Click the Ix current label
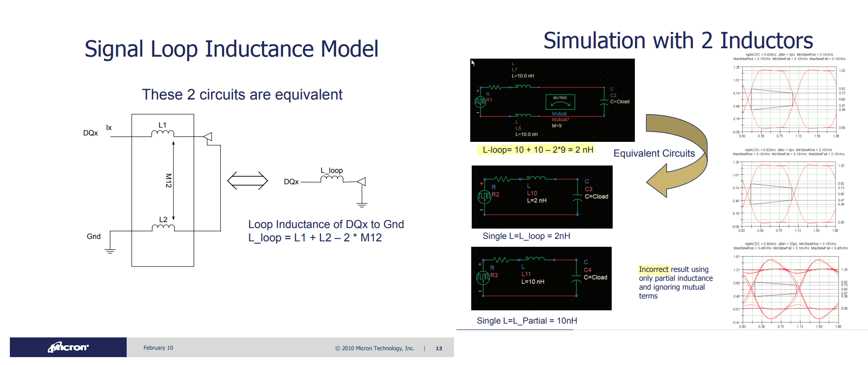 [x=109, y=128]
